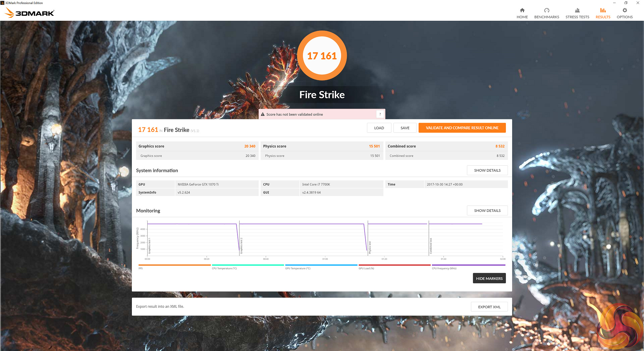Viewport: 644px width, 351px height.
Task: Show details for Monitoring section
Action: click(487, 211)
